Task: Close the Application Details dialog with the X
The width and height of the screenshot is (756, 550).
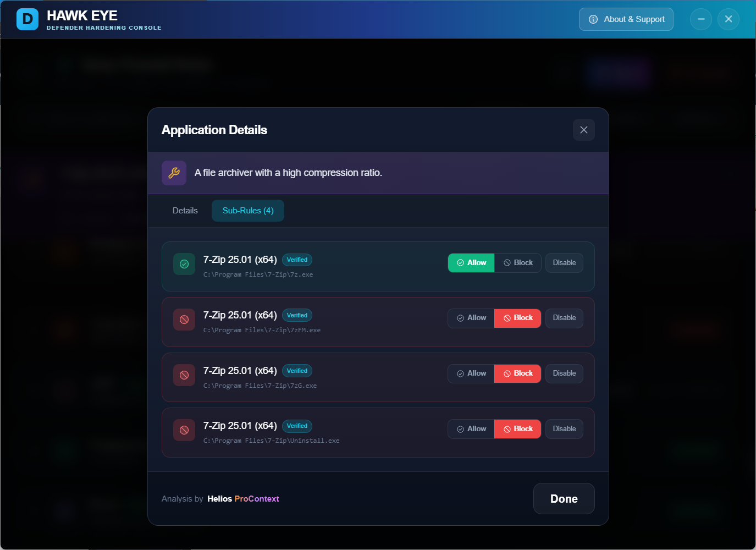Action: point(584,130)
